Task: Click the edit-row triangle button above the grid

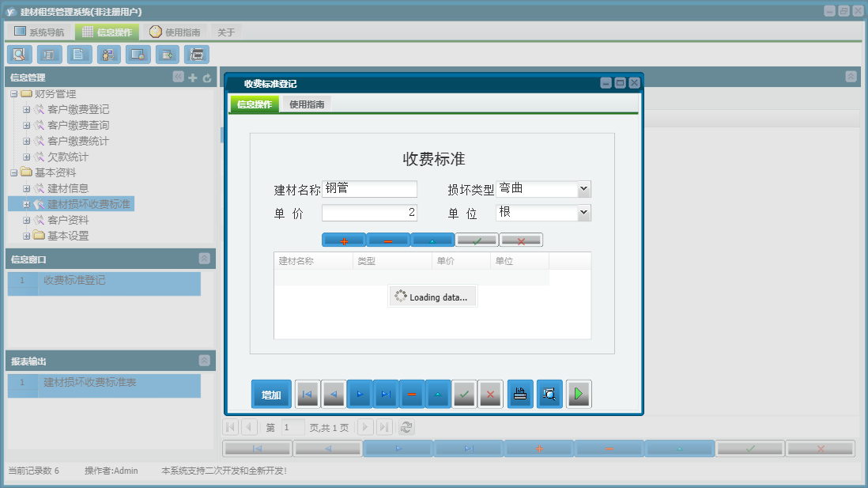Action: point(432,240)
